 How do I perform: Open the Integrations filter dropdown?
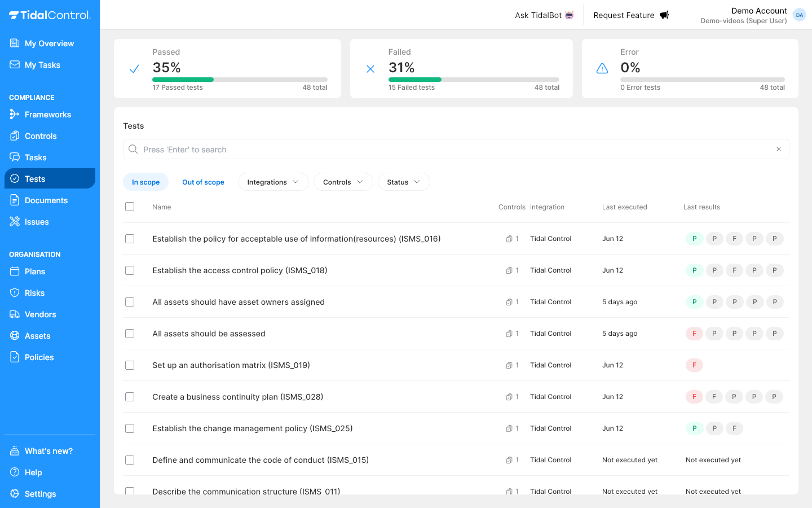click(x=273, y=182)
